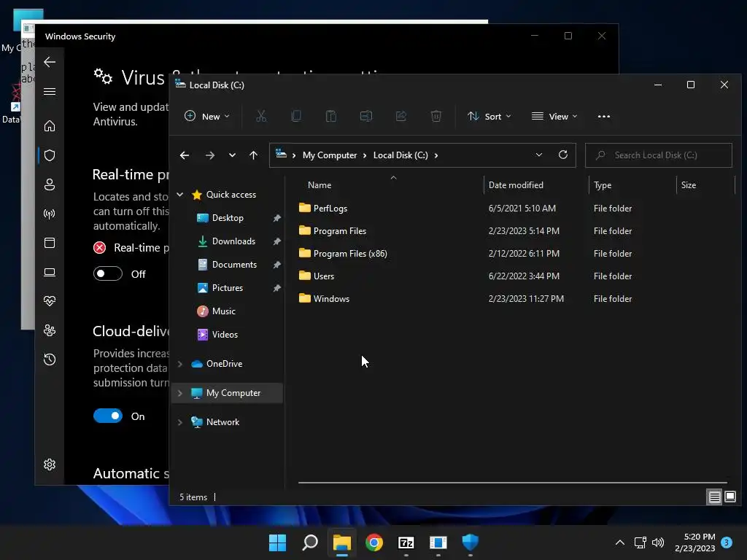This screenshot has width=747, height=560.
Task: Open address bar previous locations dropdown
Action: [539, 155]
